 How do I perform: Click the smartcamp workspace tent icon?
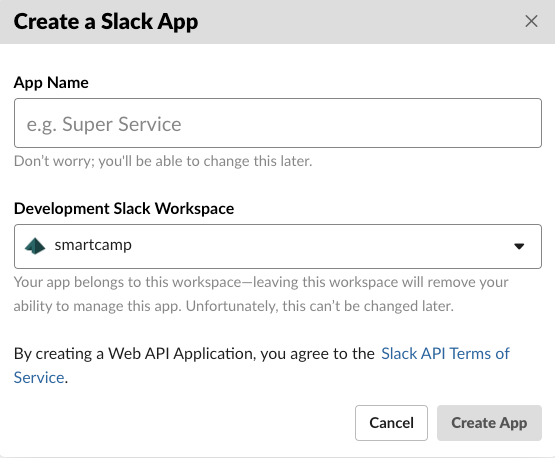coord(35,246)
